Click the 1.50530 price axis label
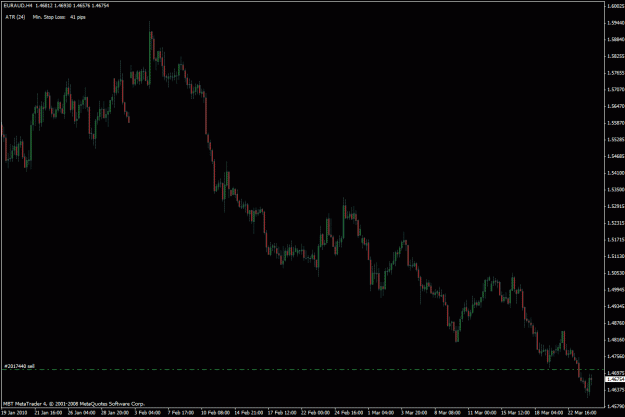Image resolution: width=625 pixels, height=417 pixels. [x=616, y=273]
